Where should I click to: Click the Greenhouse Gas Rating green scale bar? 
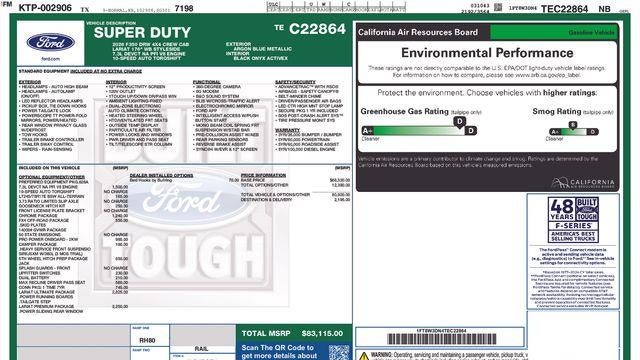tap(419, 131)
